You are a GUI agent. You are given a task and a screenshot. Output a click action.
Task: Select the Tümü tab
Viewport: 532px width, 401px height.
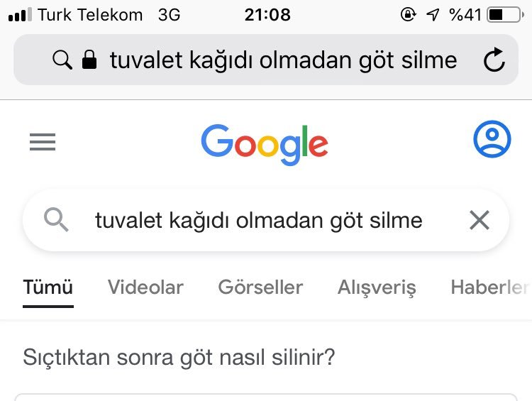click(x=48, y=287)
